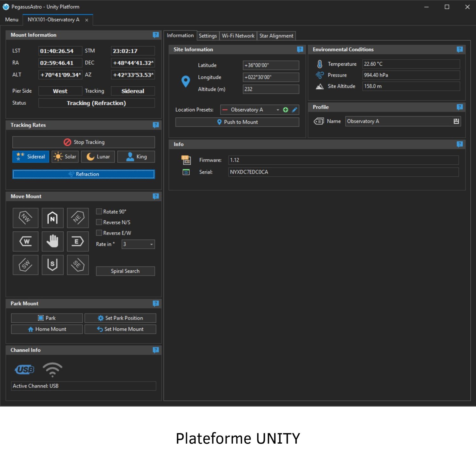Edit the location preset with pencil icon
Screen dimensions: 476x476
(x=294, y=110)
